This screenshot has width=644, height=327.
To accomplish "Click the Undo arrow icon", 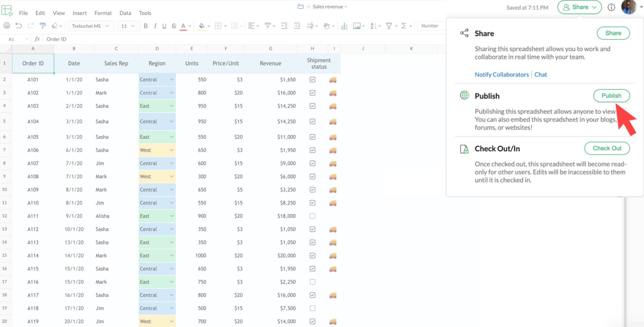I will 19,26.
